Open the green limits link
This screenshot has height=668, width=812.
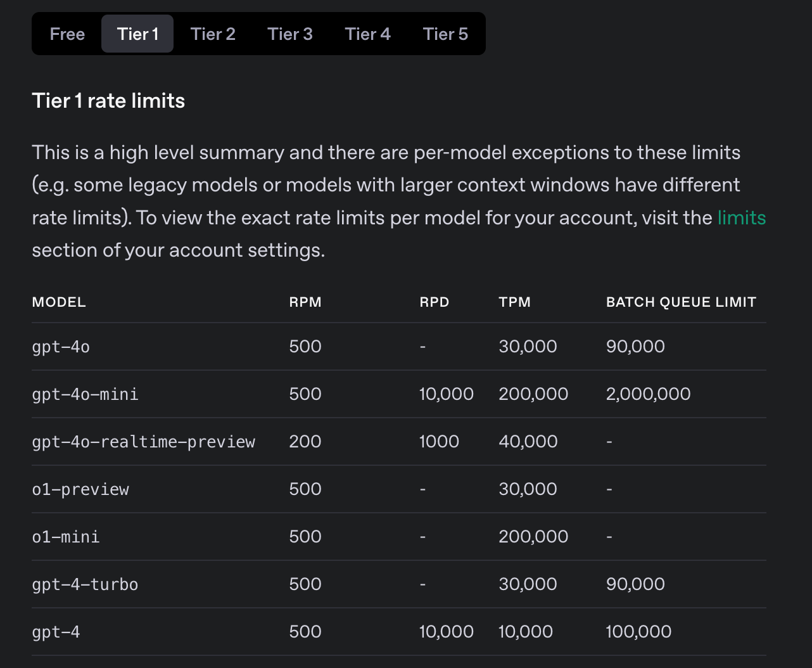tap(742, 217)
